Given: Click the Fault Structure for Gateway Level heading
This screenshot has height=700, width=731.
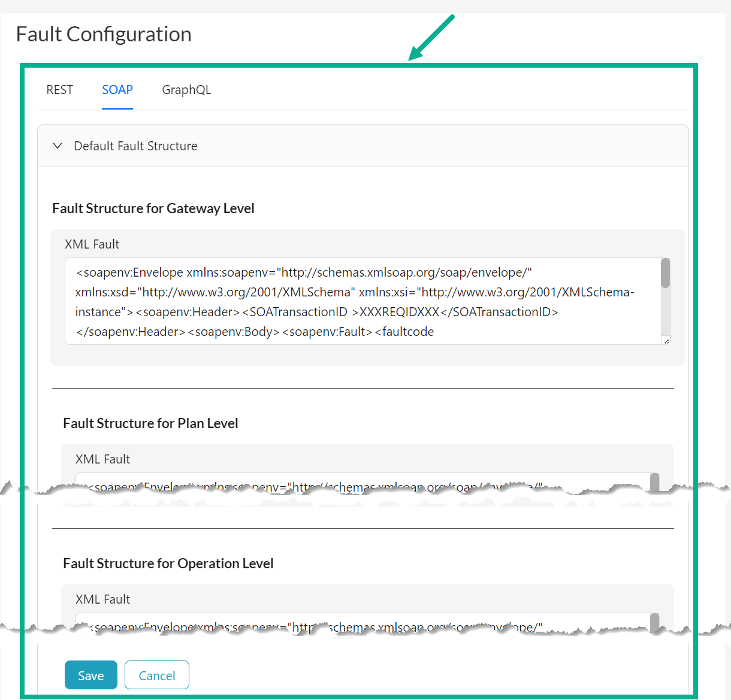Looking at the screenshot, I should click(153, 208).
